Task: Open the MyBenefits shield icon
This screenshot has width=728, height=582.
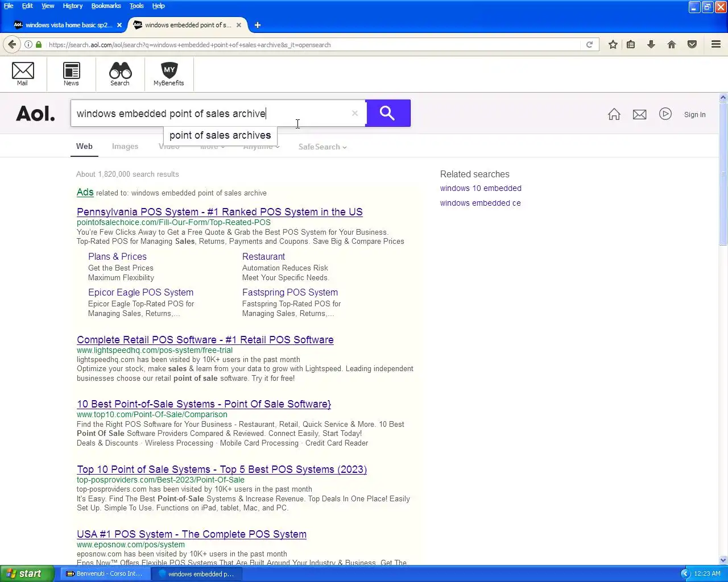Action: (x=169, y=74)
